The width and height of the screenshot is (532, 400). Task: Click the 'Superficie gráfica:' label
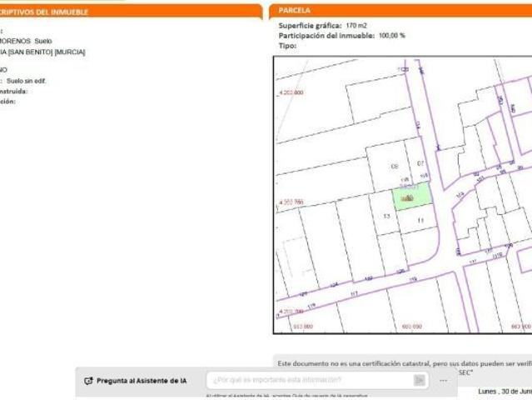(x=310, y=26)
